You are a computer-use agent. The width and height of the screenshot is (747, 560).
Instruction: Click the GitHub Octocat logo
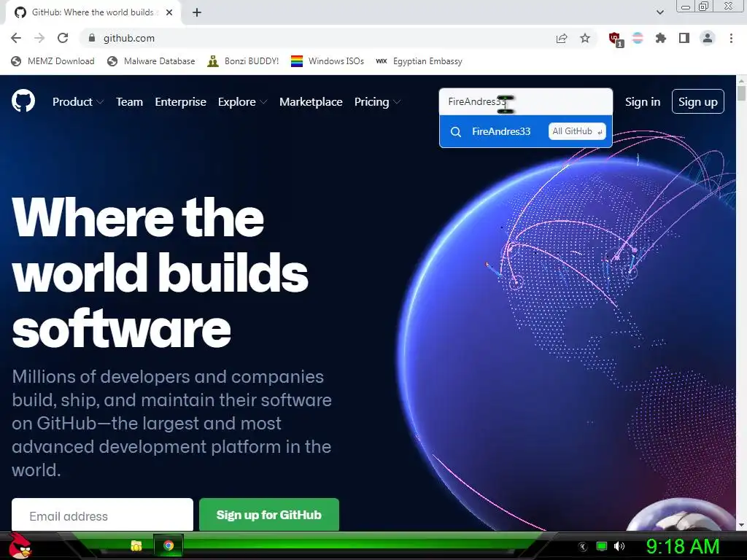coord(23,101)
